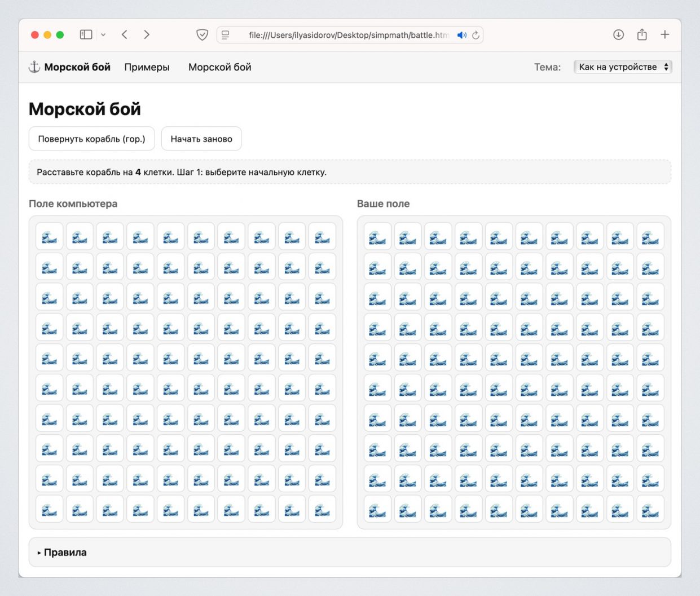Open the Примеры navigation item
The image size is (700, 596).
(147, 67)
